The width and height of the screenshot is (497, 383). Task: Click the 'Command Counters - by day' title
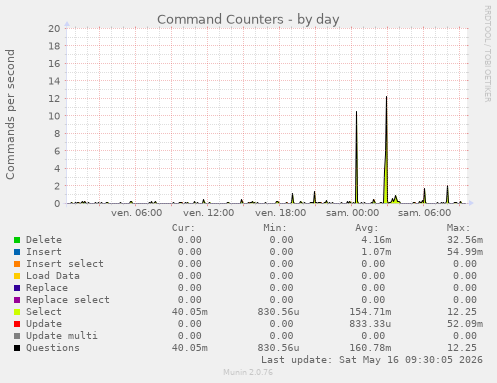[248, 20]
